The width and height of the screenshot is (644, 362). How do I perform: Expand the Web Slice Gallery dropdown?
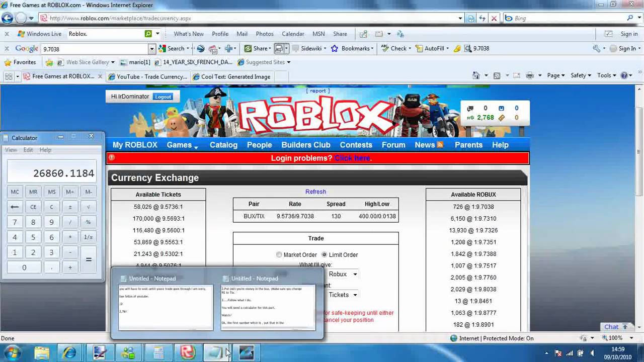coord(113,62)
